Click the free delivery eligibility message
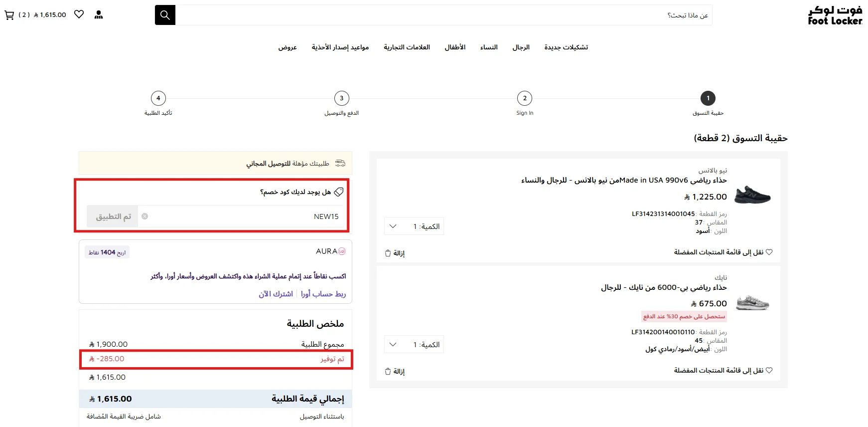Viewport: 868px width, 427px height. tap(288, 164)
